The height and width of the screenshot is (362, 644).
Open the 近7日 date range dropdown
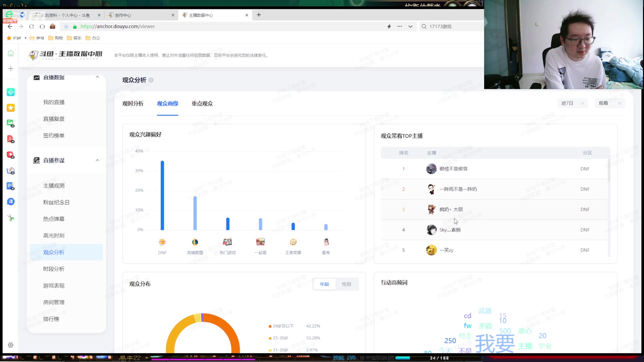point(573,103)
